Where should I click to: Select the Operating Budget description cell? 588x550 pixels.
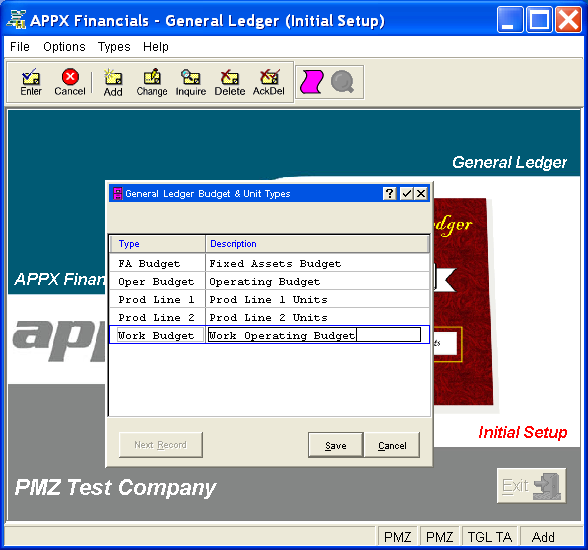tap(317, 281)
